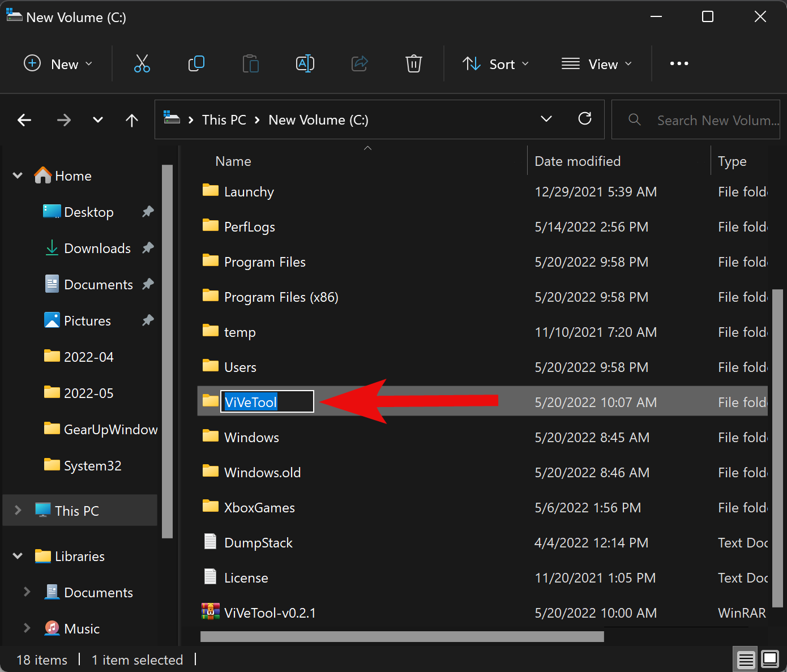Screen dimensions: 787x672
Task: Click the chevron after This PC breadcrumb
Action: coord(257,120)
